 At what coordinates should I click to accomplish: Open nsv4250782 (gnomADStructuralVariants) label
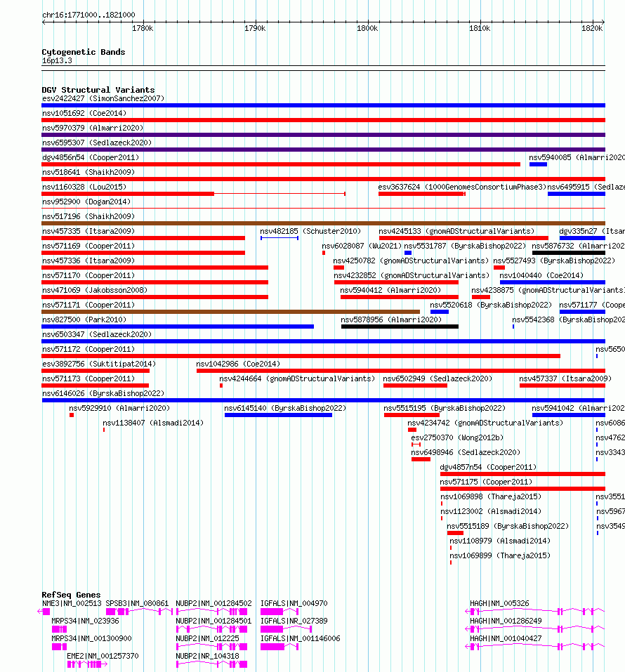pos(411,261)
